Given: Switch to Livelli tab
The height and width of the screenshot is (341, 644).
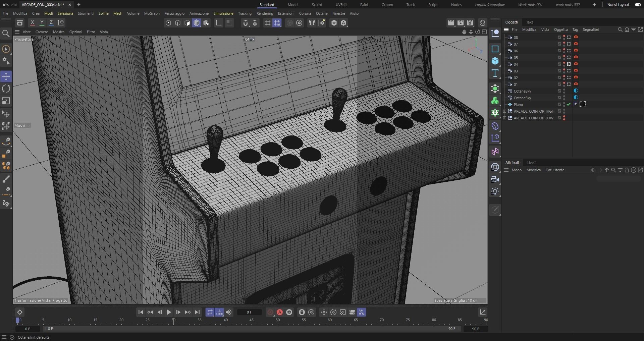Looking at the screenshot, I should (532, 163).
